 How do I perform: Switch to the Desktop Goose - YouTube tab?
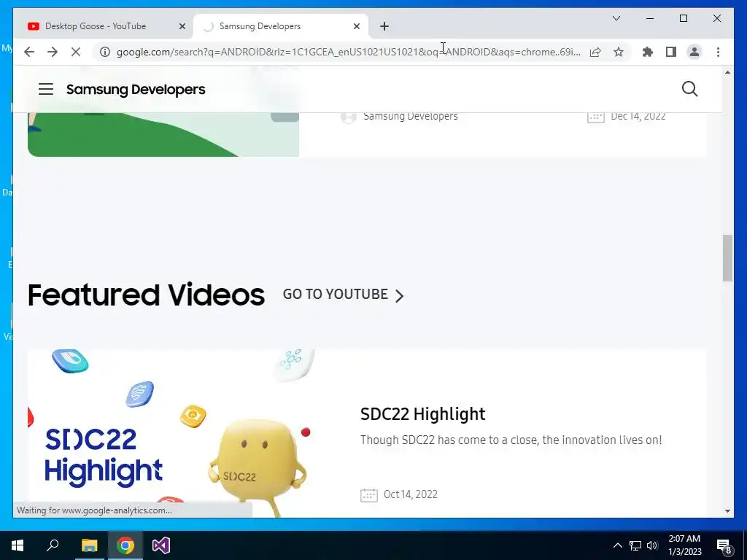(96, 26)
